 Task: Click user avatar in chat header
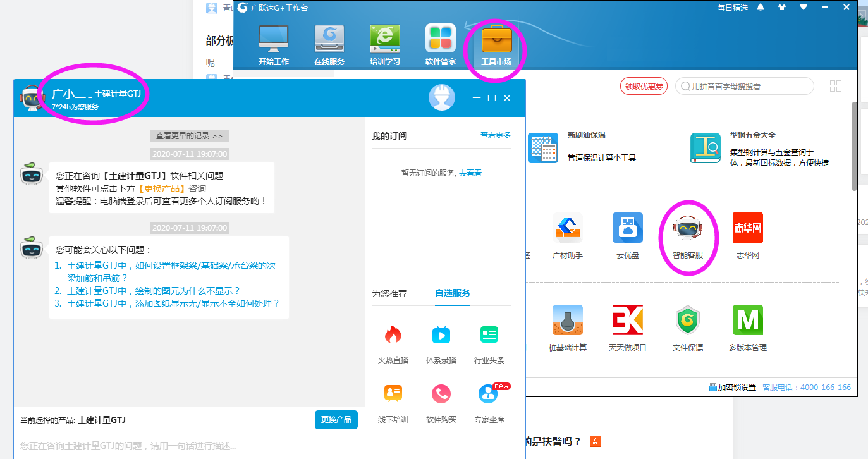pyautogui.click(x=442, y=97)
